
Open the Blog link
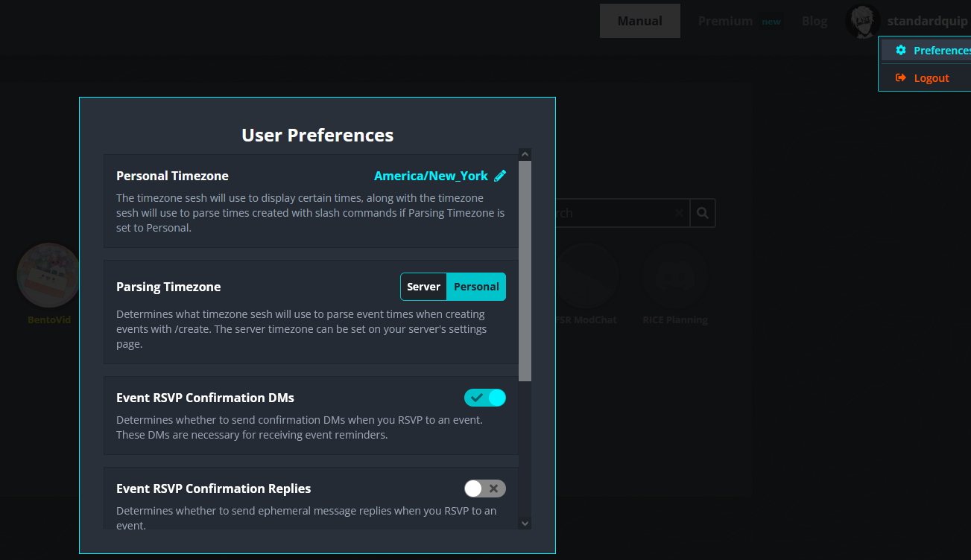(815, 21)
